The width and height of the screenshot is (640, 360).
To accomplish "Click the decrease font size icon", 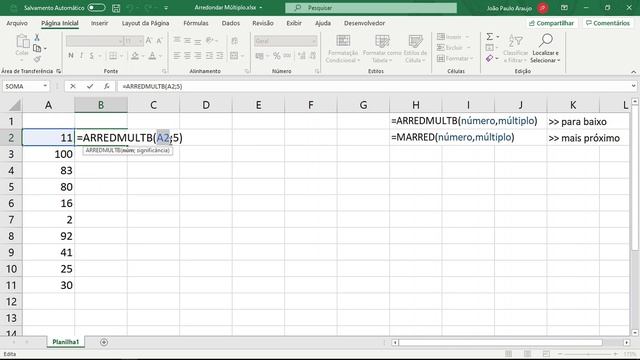I will click(x=160, y=40).
